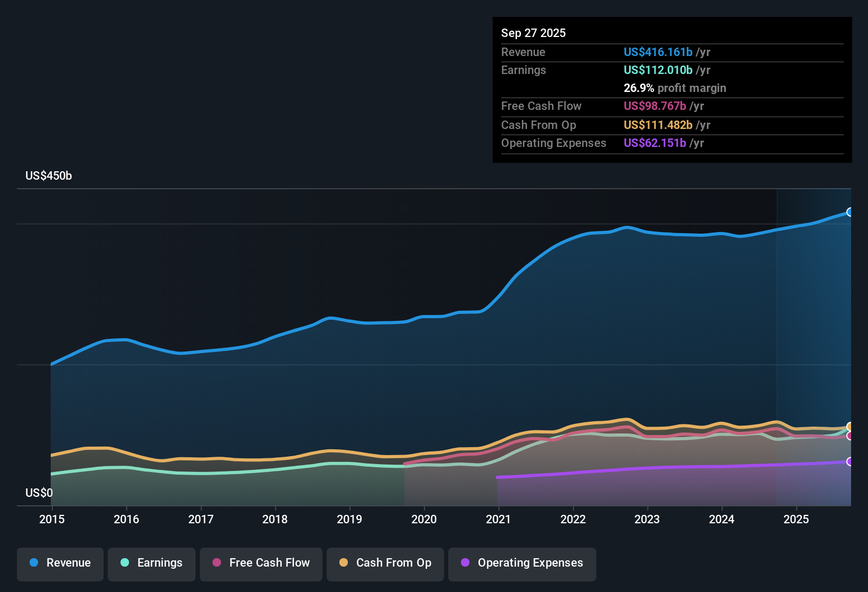Select the 2020 year label on axis

click(x=424, y=520)
